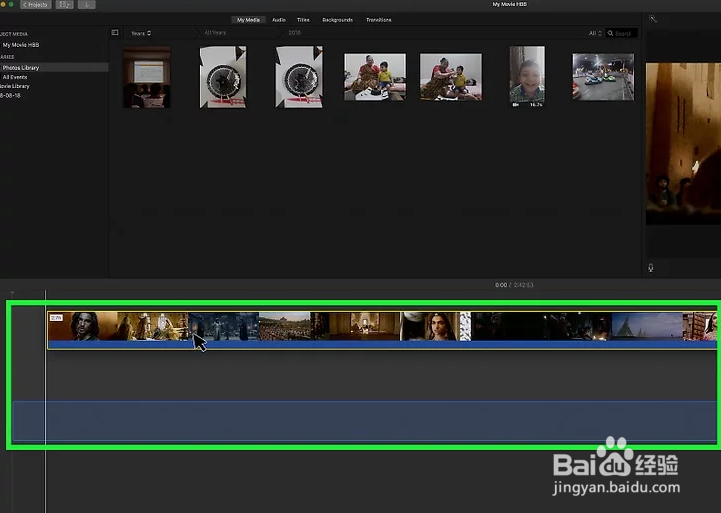
Task: Select woman feeding child photo
Action: pos(451,77)
